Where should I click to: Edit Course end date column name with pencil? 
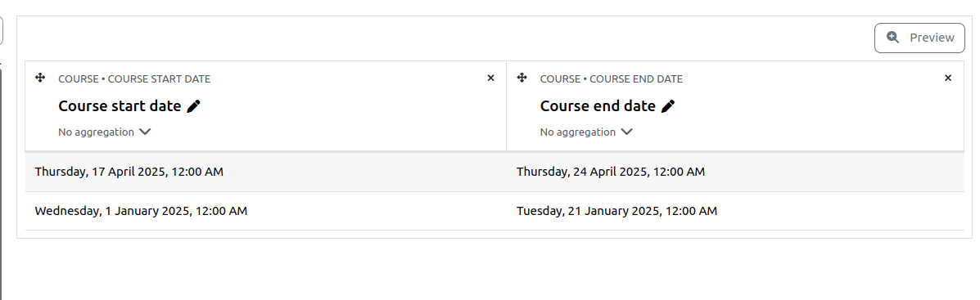click(x=668, y=106)
